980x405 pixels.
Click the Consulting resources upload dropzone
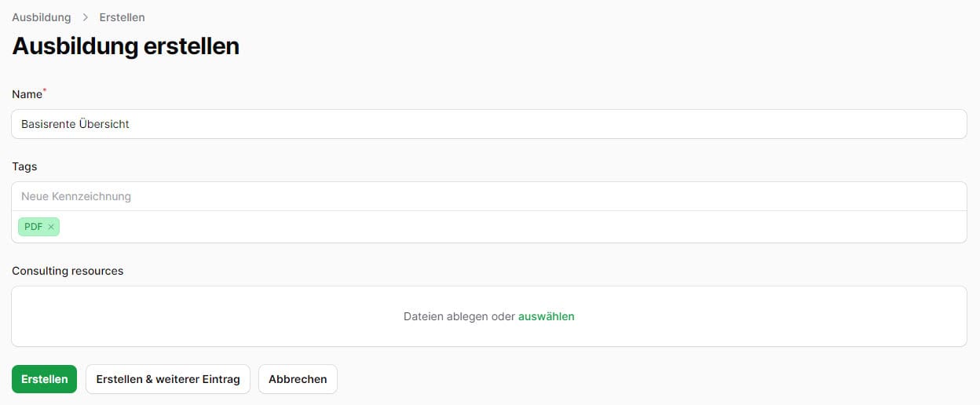coord(489,316)
